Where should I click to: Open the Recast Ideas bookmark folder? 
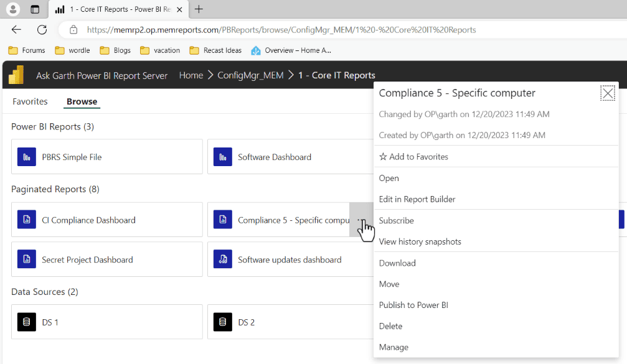215,50
